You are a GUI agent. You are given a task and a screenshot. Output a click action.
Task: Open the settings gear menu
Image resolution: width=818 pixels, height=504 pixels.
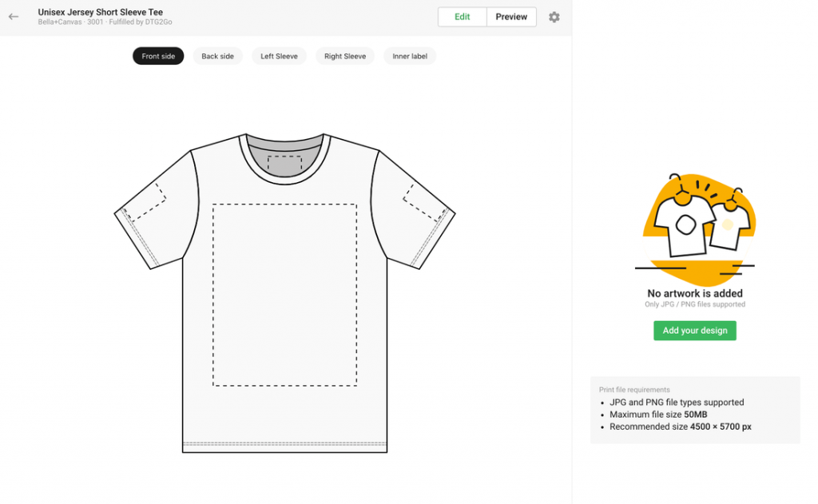pos(554,17)
